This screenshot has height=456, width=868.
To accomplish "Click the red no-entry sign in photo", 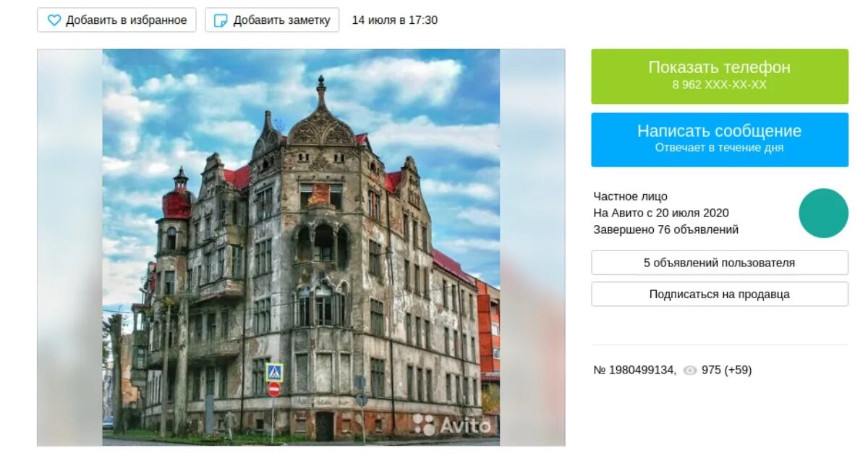I will (x=274, y=389).
